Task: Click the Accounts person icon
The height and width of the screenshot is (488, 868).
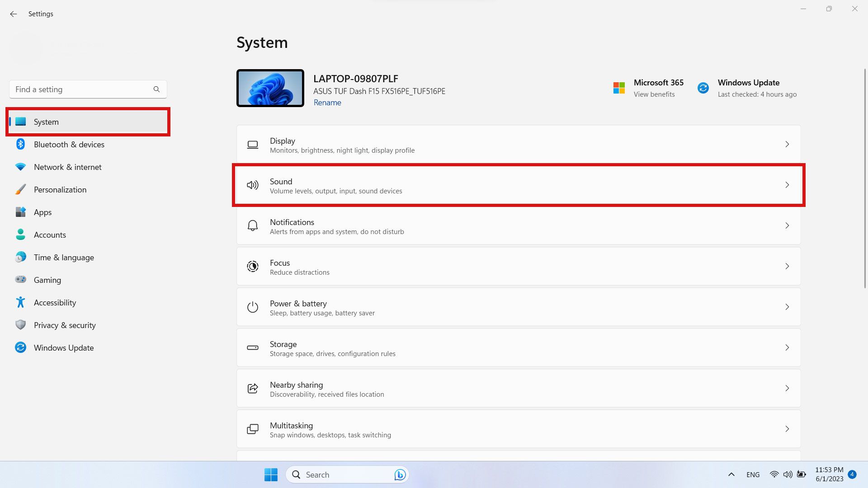Action: pos(21,235)
